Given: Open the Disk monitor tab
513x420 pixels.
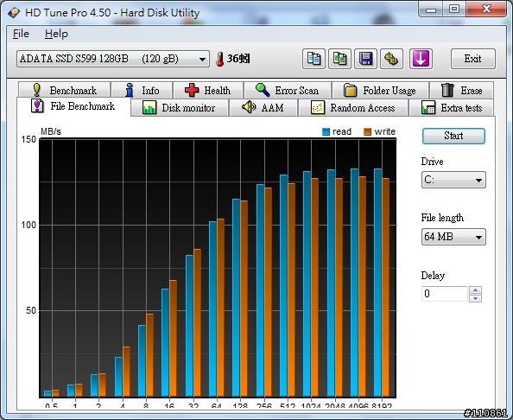Looking at the screenshot, I should click(x=180, y=108).
